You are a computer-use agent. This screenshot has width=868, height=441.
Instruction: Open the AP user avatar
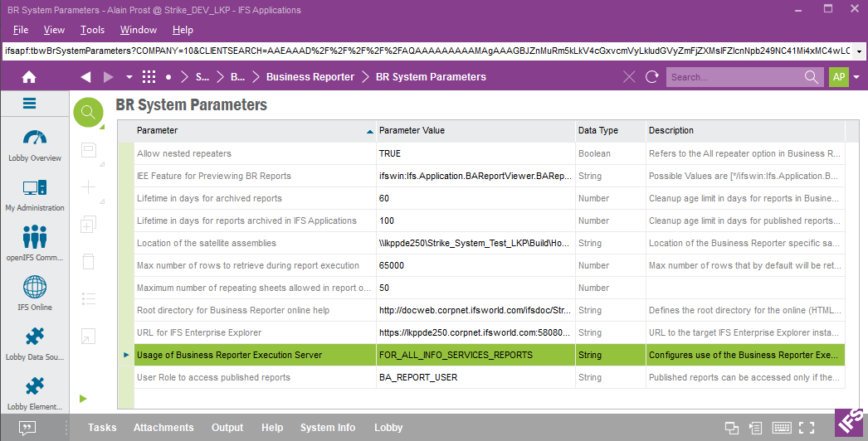pyautogui.click(x=839, y=77)
